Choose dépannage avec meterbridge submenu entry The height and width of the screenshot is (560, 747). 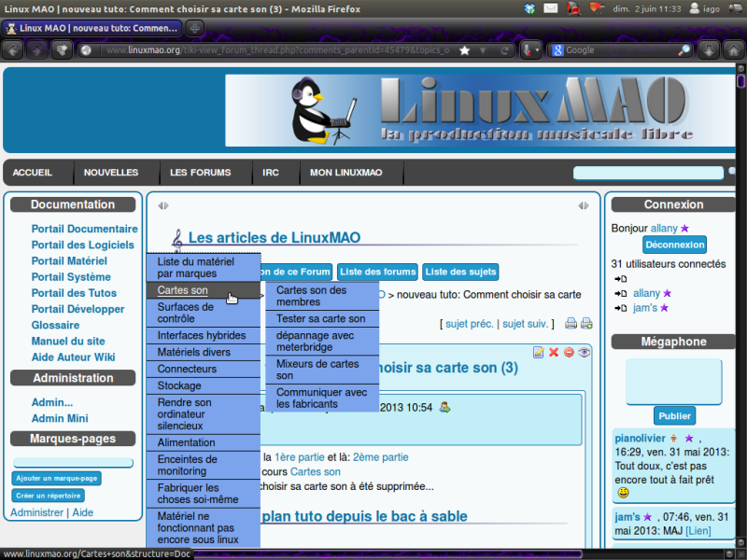pos(322,341)
